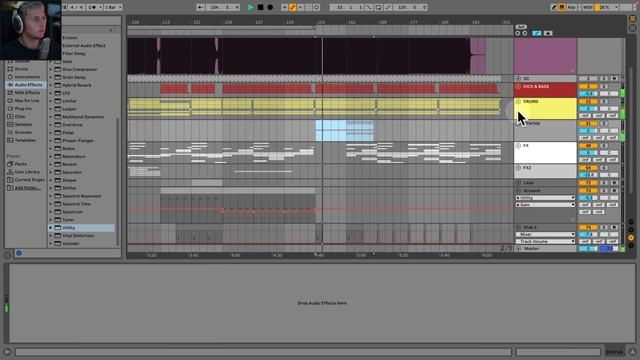
Task: Click the Add Folder link
Action: tap(28, 188)
